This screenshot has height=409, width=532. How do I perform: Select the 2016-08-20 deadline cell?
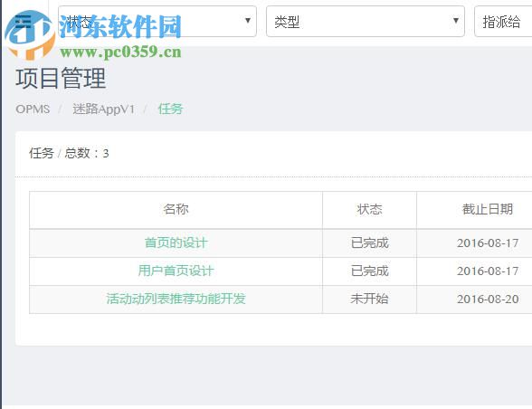coord(488,299)
